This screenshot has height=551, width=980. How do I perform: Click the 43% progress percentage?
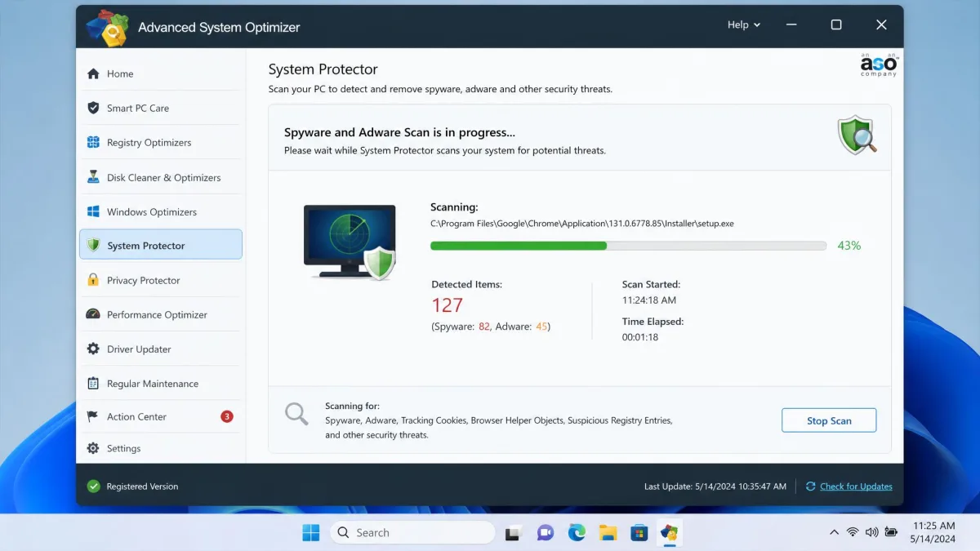coord(849,245)
